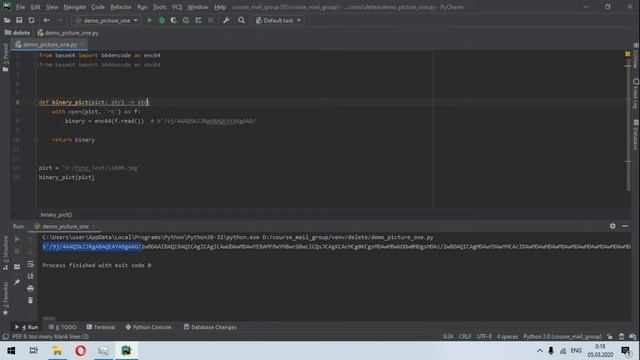This screenshot has width=640, height=360.
Task: Click the Open folder icon in toolbar
Action: point(7,20)
